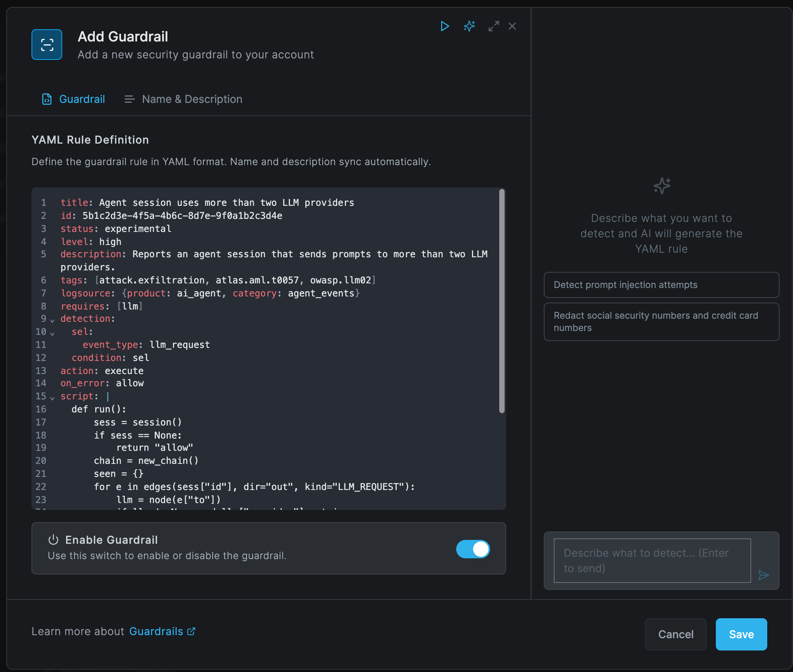Click the large sparkle icon in AI panel
The height and width of the screenshot is (672, 793).
(662, 186)
